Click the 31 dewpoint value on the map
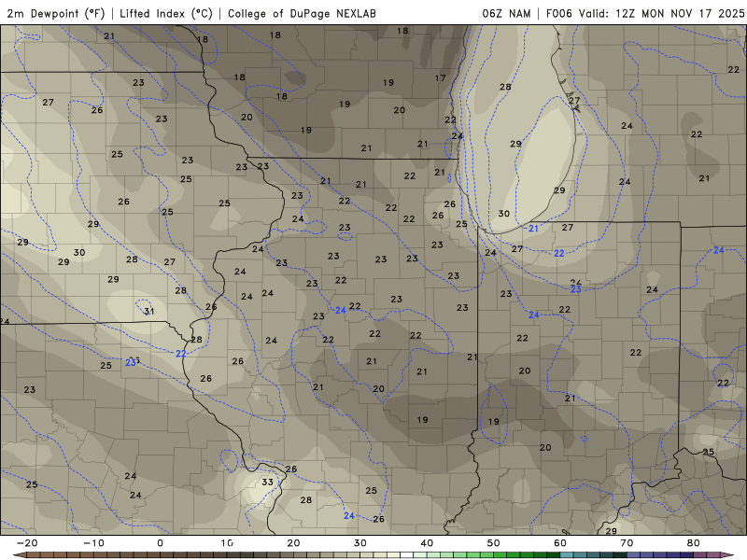 pyautogui.click(x=149, y=311)
